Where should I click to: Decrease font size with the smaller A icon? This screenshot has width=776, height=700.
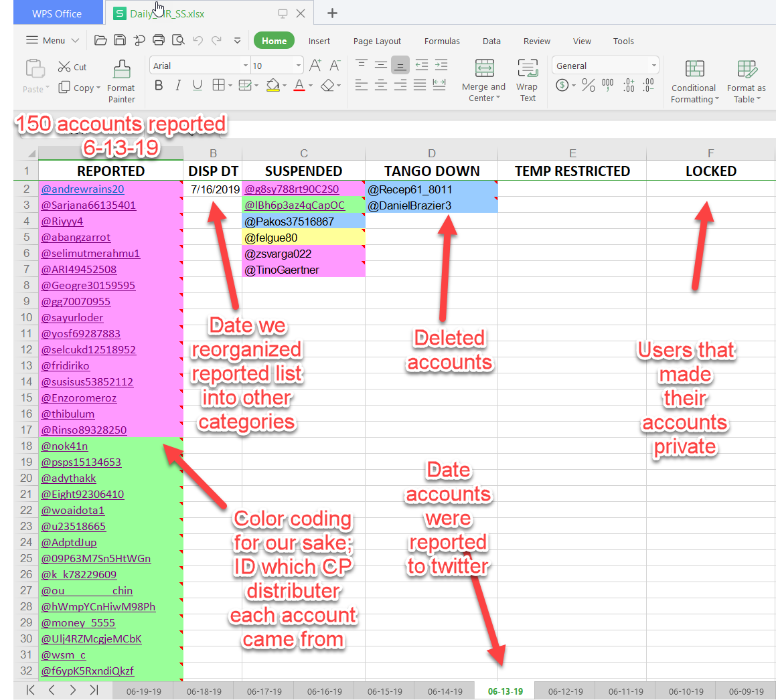335,66
